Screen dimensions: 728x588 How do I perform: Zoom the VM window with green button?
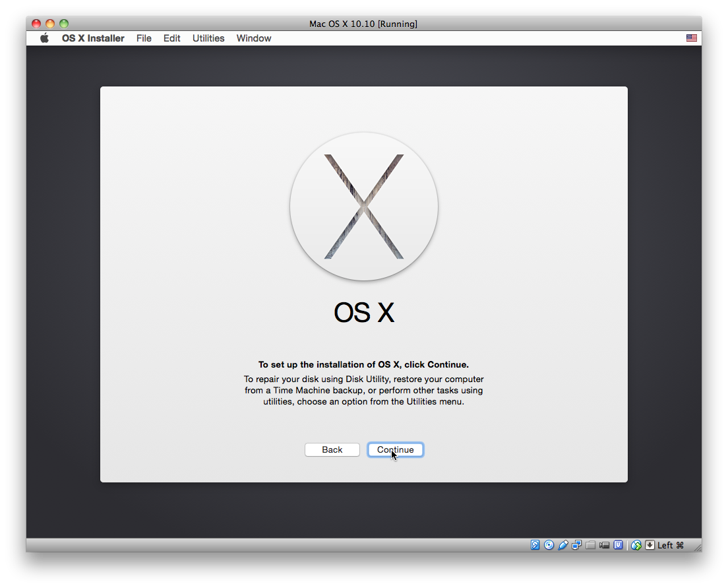[64, 24]
